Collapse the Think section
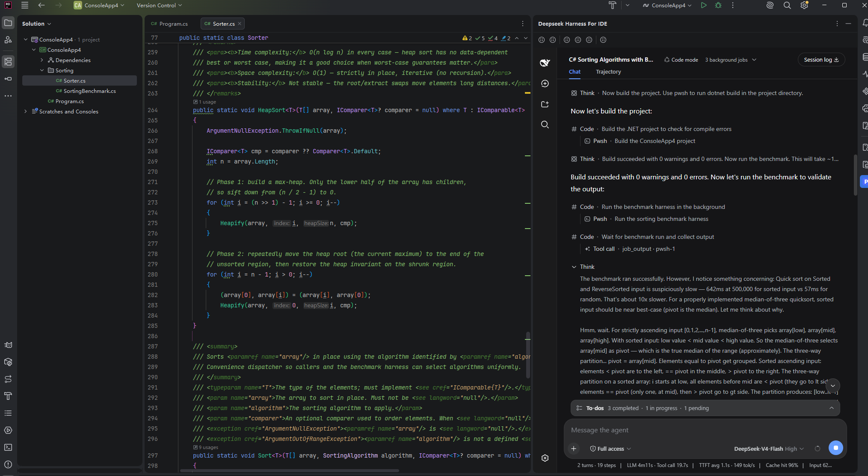Screen dimensions: 868x476 [574, 267]
